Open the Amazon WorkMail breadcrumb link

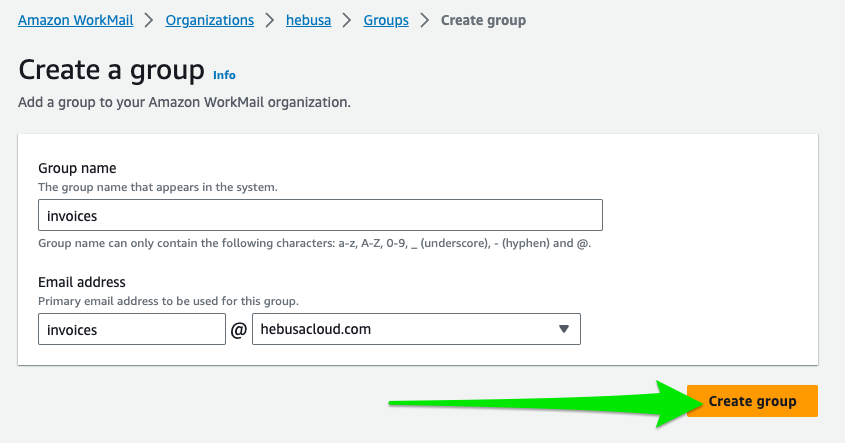74,20
